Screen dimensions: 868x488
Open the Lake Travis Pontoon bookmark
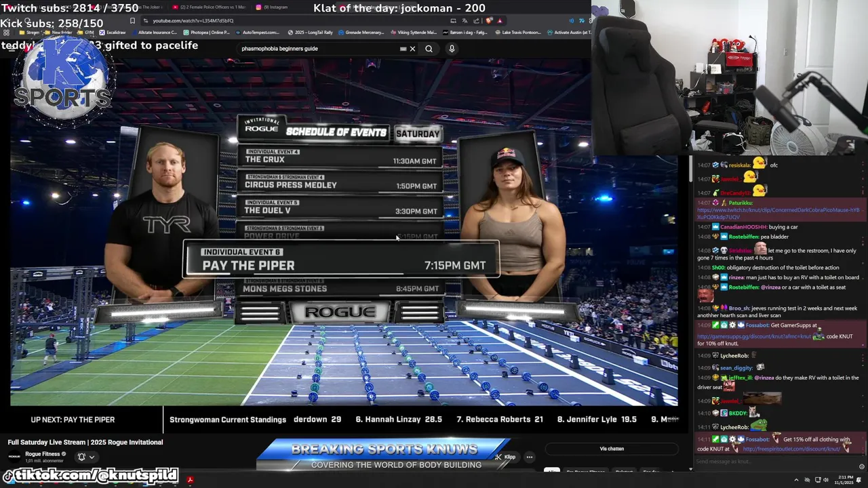point(518,33)
